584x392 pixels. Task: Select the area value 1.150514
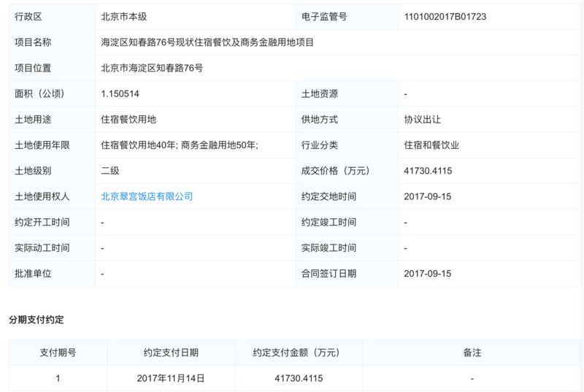tap(120, 93)
